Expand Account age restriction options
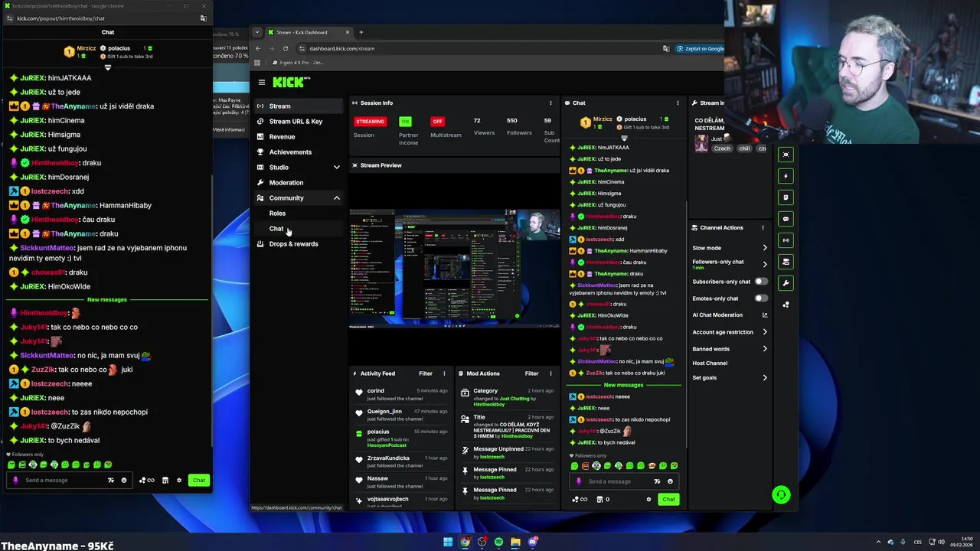Viewport: 980px width, 551px height. 764,332
